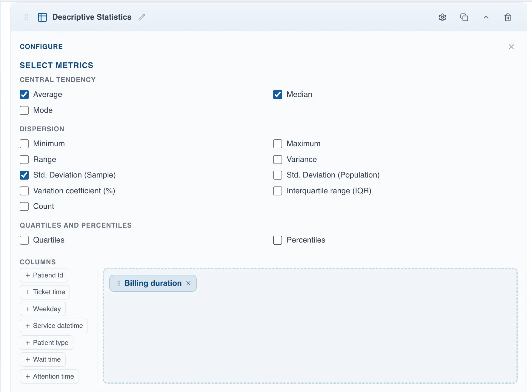Viewport: 532px width, 392px height.
Task: Enable the Interquartile range (IQR) checkbox
Action: tap(277, 191)
